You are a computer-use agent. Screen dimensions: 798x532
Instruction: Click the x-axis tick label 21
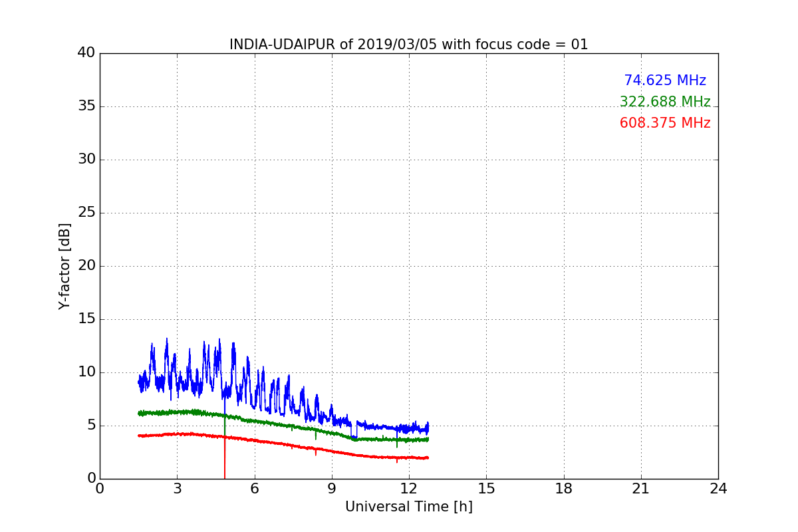[641, 489]
